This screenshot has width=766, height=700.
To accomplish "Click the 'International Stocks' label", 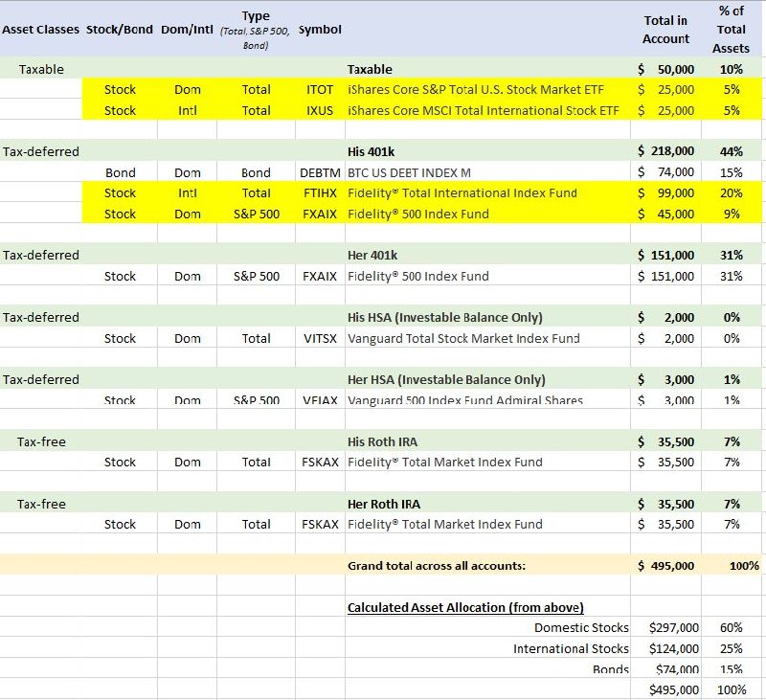I will (571, 648).
